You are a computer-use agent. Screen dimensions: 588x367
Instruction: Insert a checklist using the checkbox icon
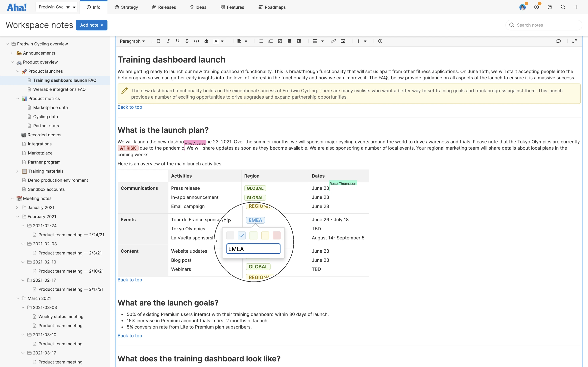280,41
